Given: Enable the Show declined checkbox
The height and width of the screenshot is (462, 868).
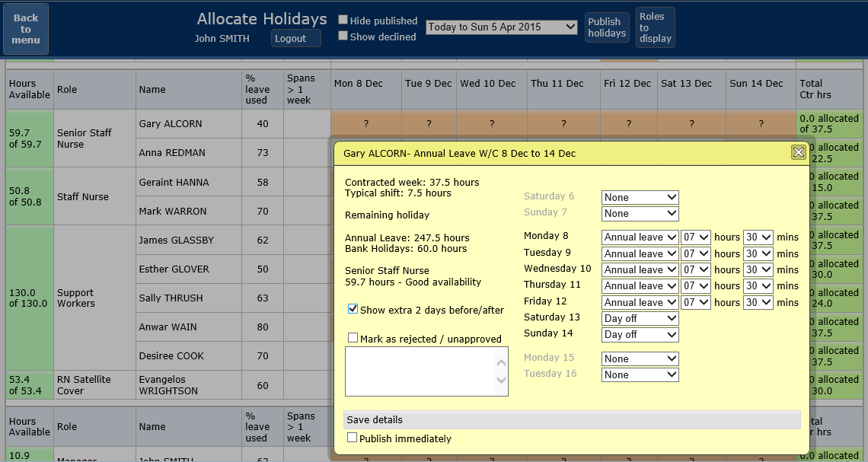Looking at the screenshot, I should tap(343, 36).
